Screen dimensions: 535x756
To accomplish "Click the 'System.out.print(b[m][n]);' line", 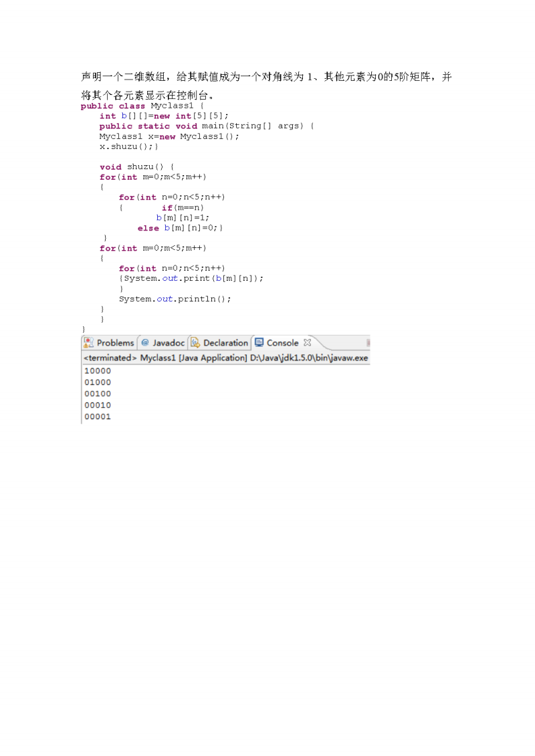I will (x=191, y=279).
